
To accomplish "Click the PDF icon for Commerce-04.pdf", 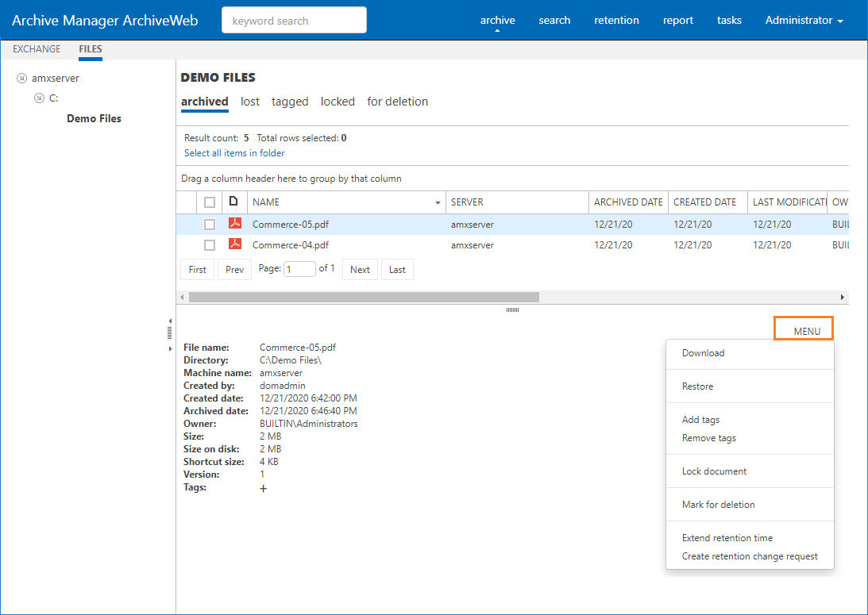I will (234, 245).
